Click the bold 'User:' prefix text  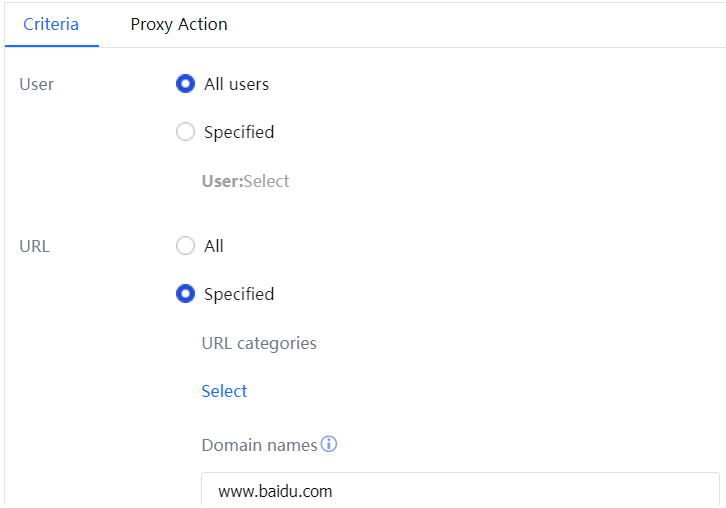[222, 181]
